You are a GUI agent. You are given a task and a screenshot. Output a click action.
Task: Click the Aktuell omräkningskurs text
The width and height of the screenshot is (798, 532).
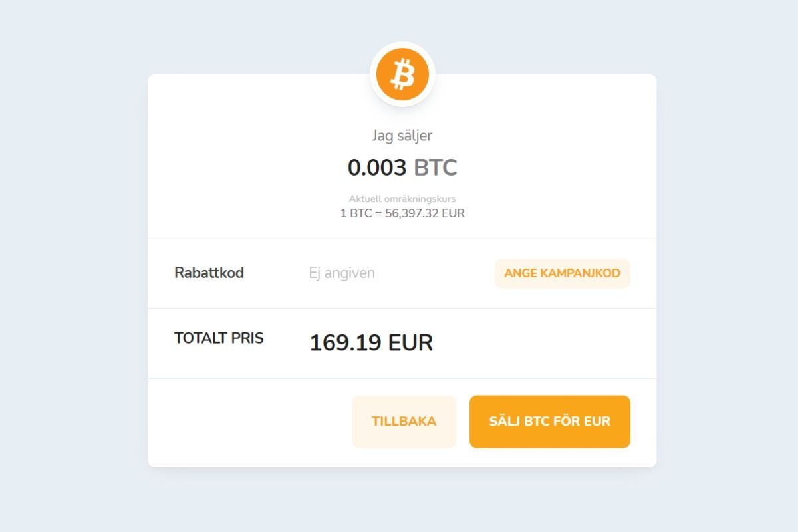pos(402,198)
